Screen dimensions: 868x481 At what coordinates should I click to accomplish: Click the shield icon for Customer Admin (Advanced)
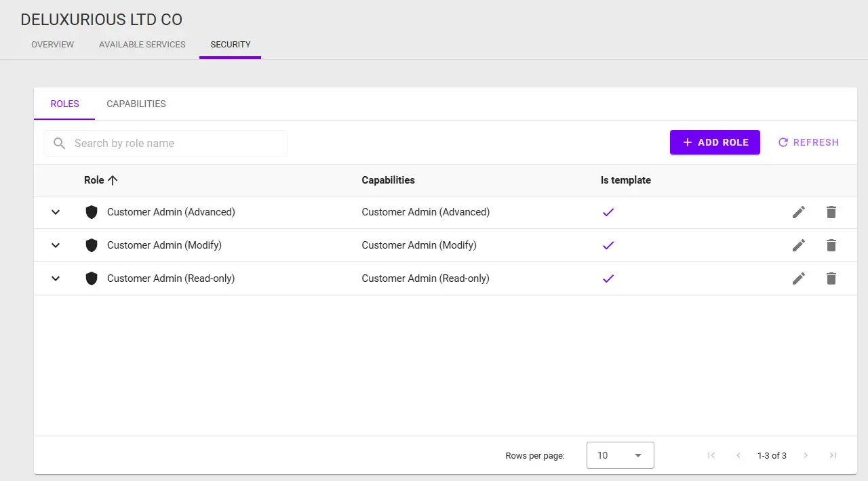(x=92, y=212)
